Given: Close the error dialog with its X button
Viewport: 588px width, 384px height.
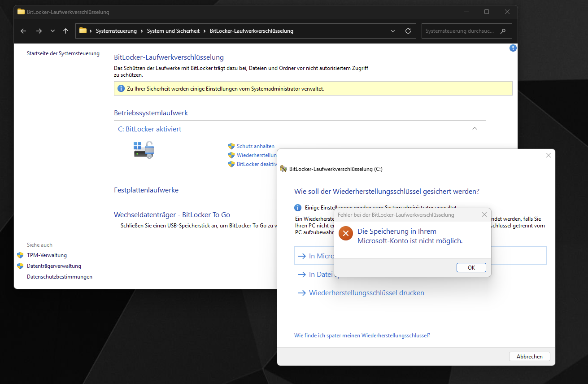Looking at the screenshot, I should 484,215.
